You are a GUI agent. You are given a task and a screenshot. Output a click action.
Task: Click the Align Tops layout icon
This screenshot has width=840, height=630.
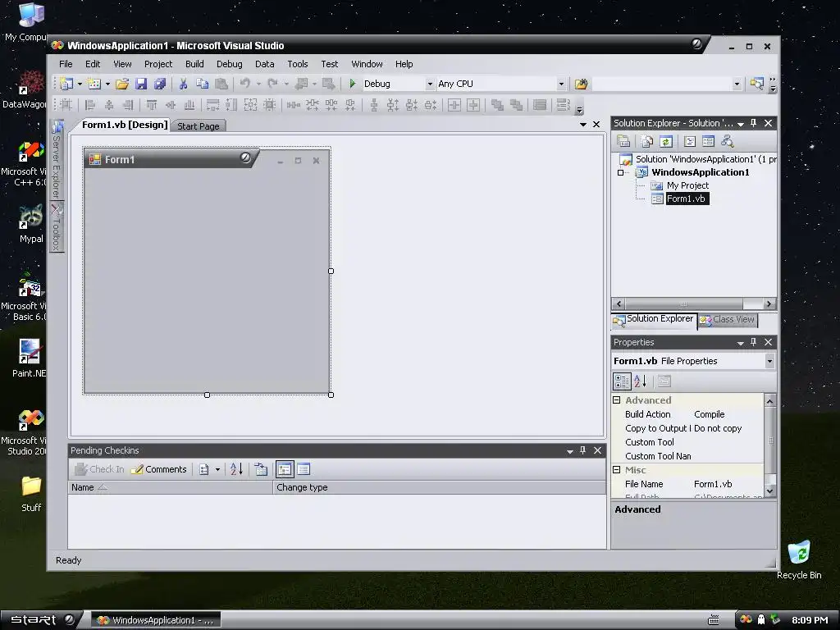152,105
